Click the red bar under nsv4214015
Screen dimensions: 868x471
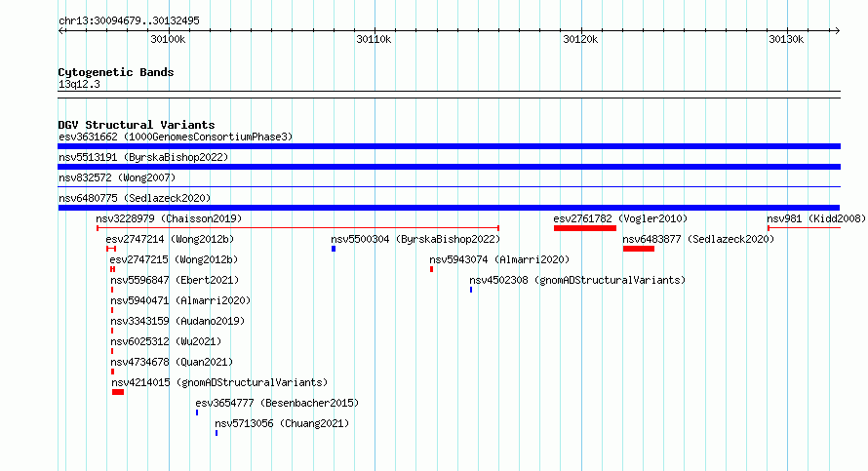[x=118, y=392]
